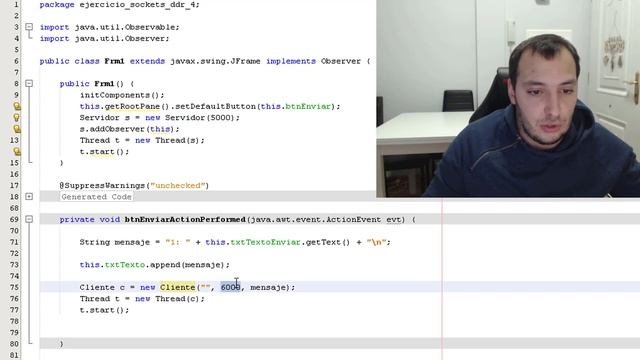Click the btnEnviar field reference on line 10
This screenshot has height=360, width=640.
pyautogui.click(x=308, y=107)
